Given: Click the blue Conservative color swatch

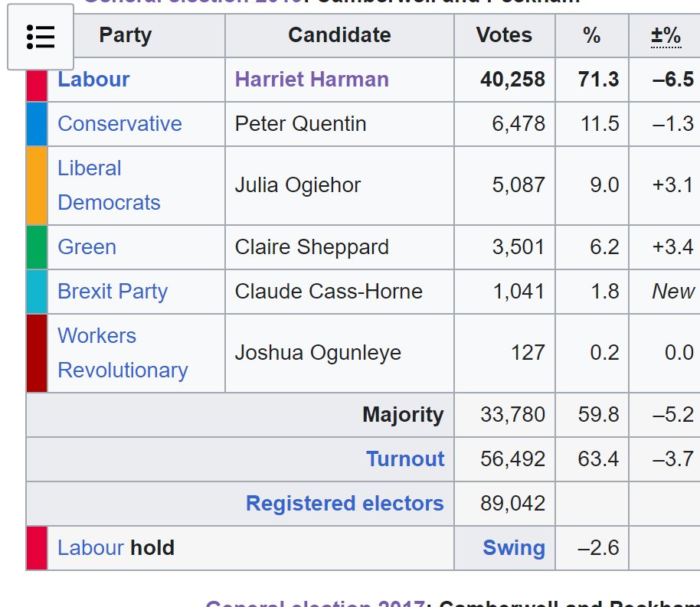Looking at the screenshot, I should pos(37,124).
